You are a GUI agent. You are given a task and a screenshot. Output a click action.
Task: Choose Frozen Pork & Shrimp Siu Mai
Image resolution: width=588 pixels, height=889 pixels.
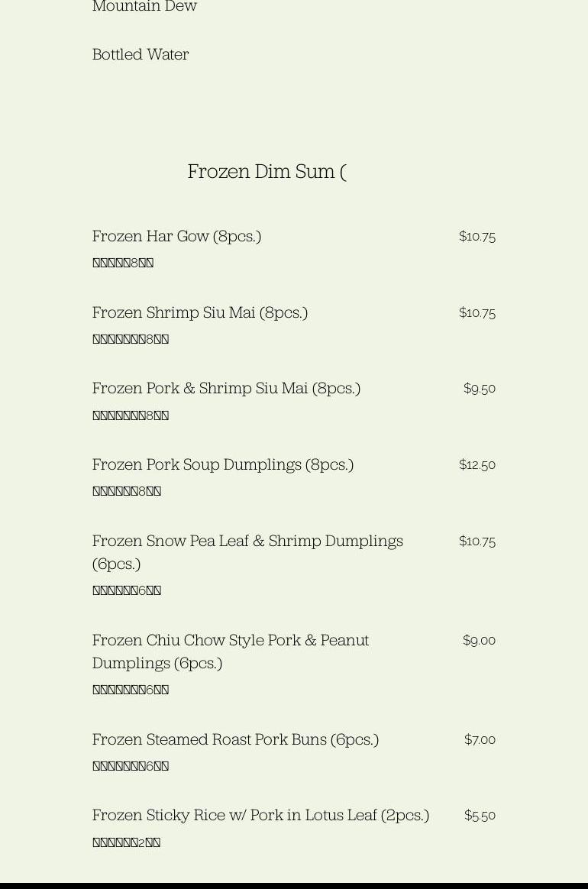[x=226, y=388]
